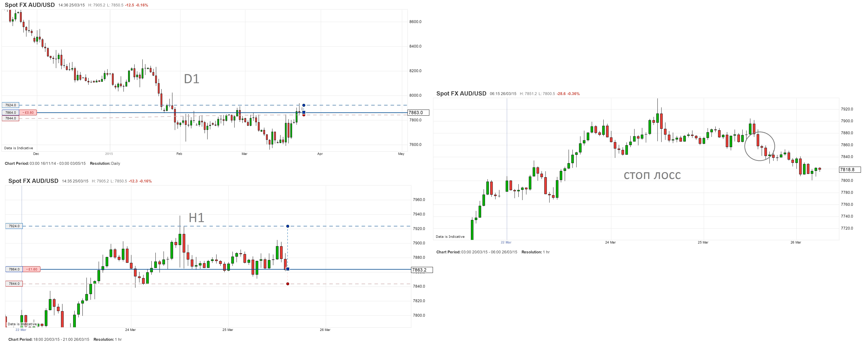Viewport: 868px width, 352px height.
Task: Select the red stop dot on 1 hr chart at 7844
Action: (x=287, y=284)
